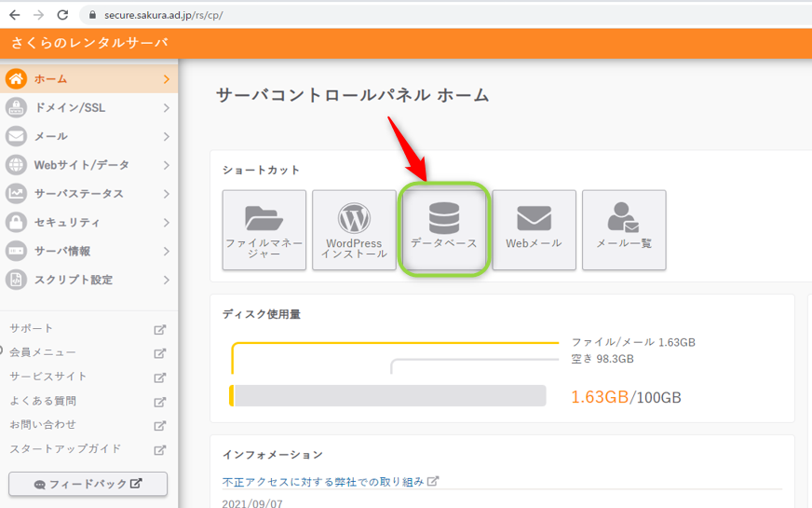Select スクリプト設定 in the sidebar

[x=88, y=280]
